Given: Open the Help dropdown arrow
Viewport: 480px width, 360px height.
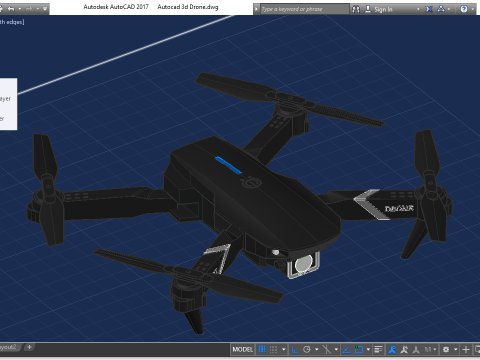Looking at the screenshot, I should click(x=473, y=9).
